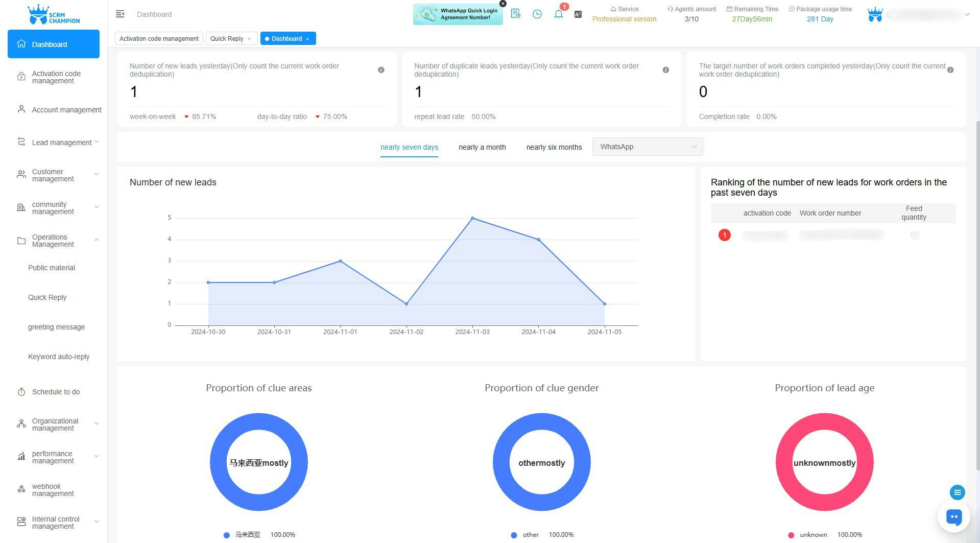Image resolution: width=980 pixels, height=543 pixels.
Task: Close the Quick Reply breadcrumb tab
Action: pos(249,38)
